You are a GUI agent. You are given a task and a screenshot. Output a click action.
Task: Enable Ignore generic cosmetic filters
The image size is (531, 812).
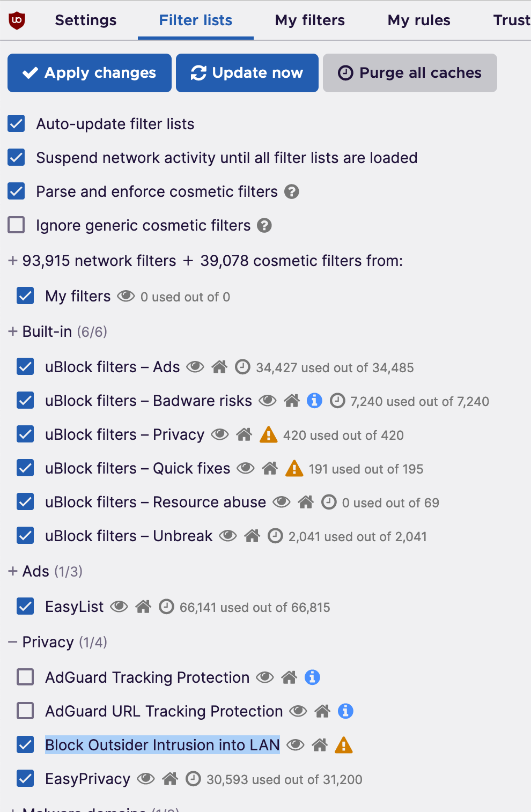pyautogui.click(x=17, y=225)
